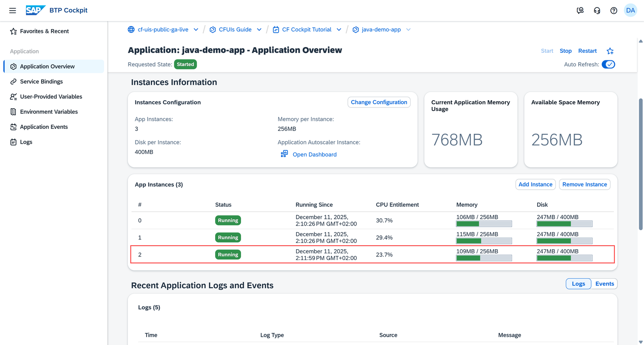Image resolution: width=644 pixels, height=345 pixels.
Task: Click instance 0 memory progress bar
Action: [x=484, y=224]
